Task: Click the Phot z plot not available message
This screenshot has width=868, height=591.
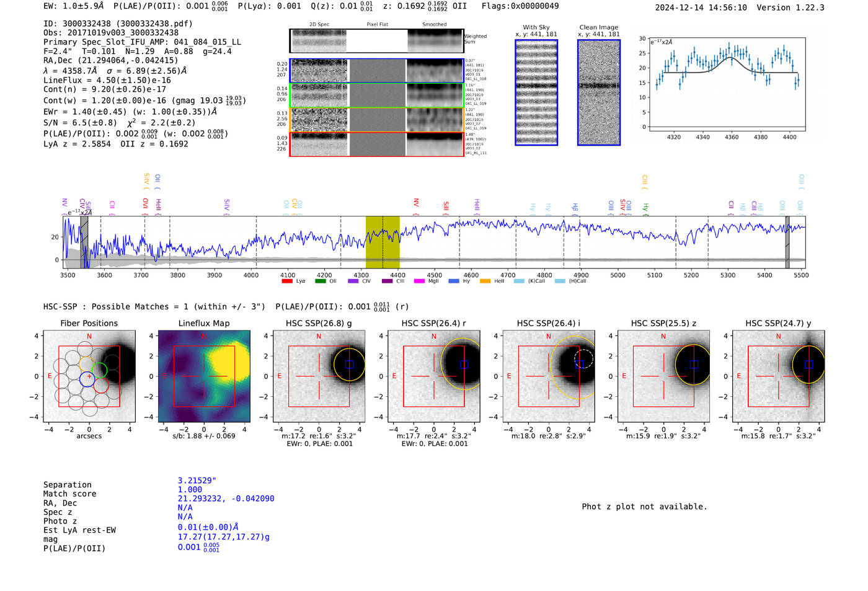Action: click(644, 507)
